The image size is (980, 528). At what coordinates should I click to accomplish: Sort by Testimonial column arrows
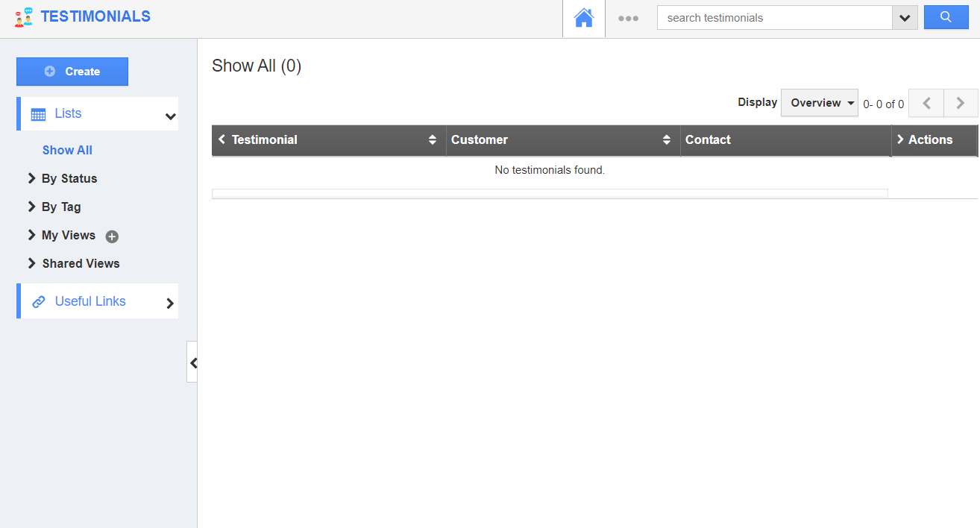[433, 139]
